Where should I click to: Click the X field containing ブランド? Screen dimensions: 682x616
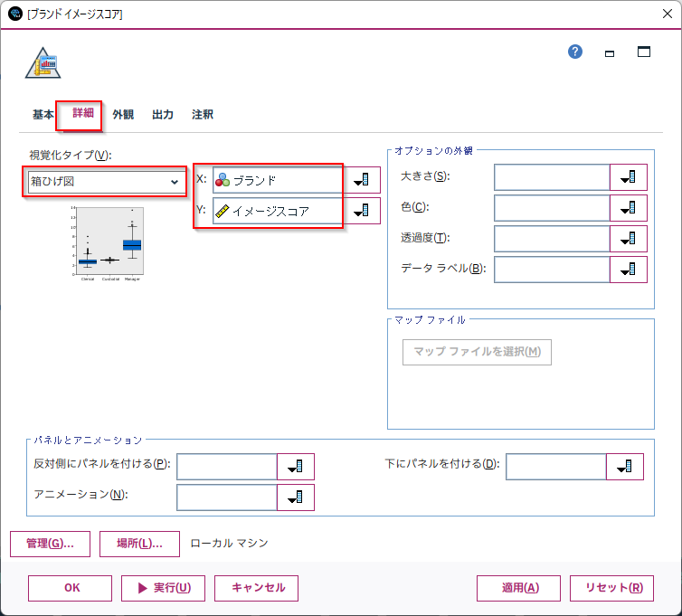[x=278, y=180]
